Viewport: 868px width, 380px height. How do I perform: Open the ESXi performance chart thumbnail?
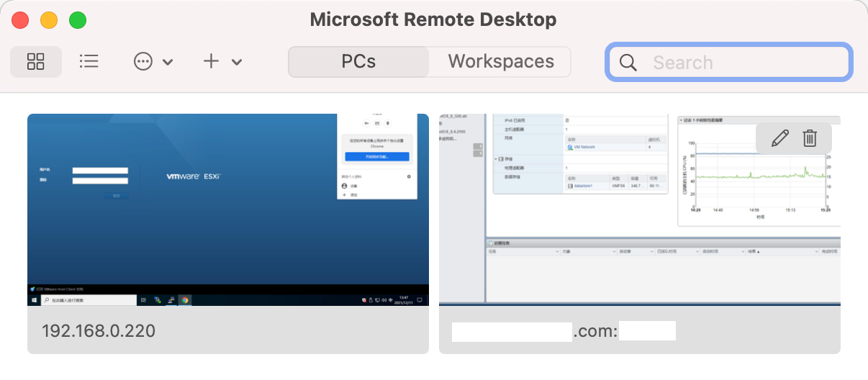pos(640,209)
